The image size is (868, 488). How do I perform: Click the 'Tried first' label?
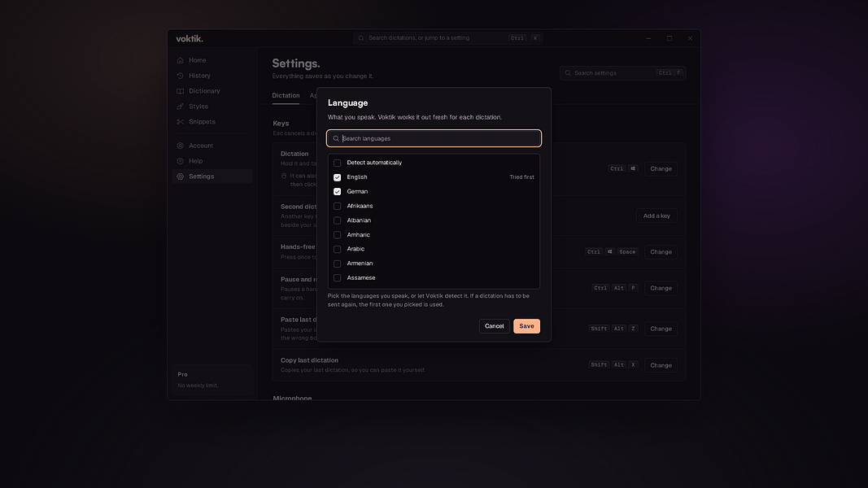click(522, 177)
